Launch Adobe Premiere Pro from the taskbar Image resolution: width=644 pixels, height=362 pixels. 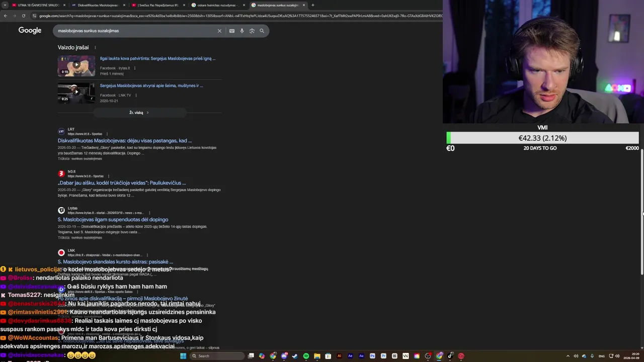(383, 356)
